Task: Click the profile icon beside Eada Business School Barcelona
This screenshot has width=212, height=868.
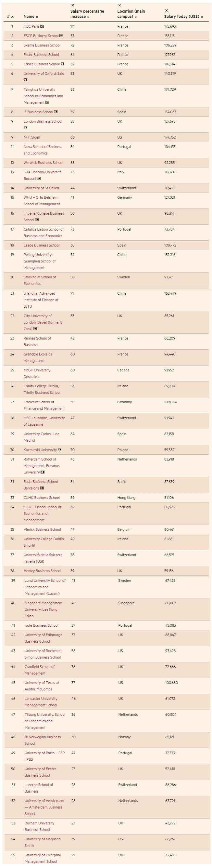Action: click(x=43, y=488)
